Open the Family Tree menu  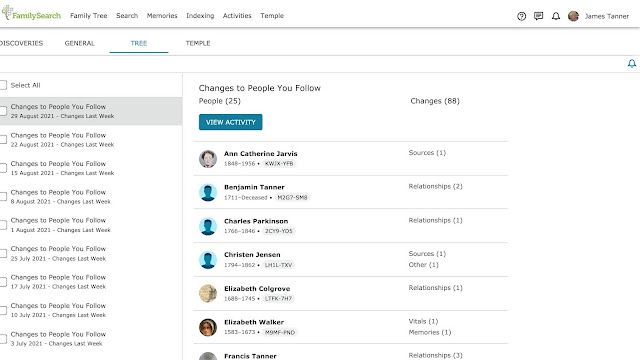[x=89, y=16]
